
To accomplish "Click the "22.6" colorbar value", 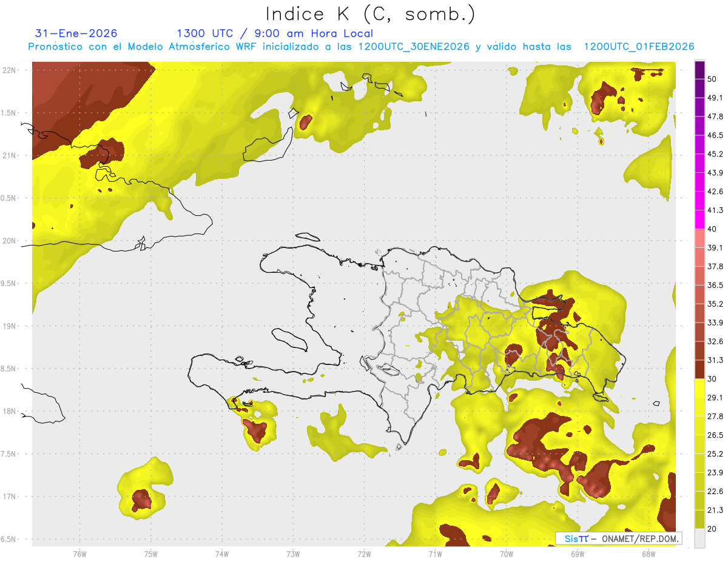I will click(715, 492).
